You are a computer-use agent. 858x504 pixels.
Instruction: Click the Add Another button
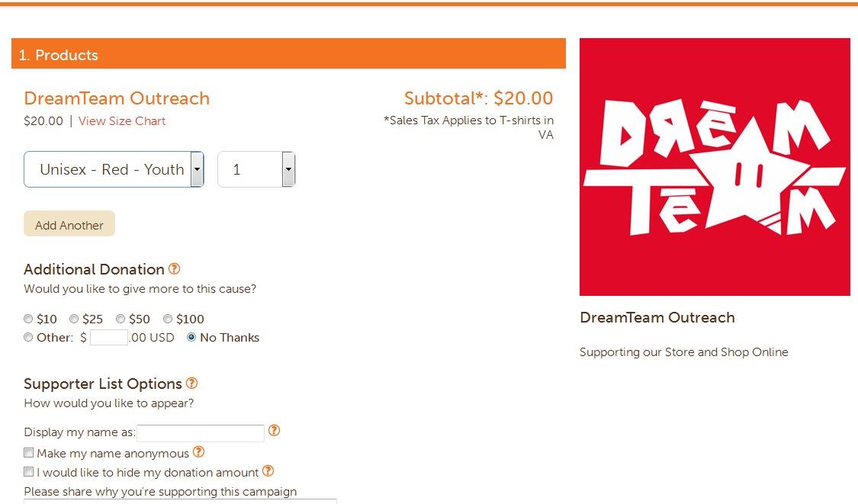(69, 224)
